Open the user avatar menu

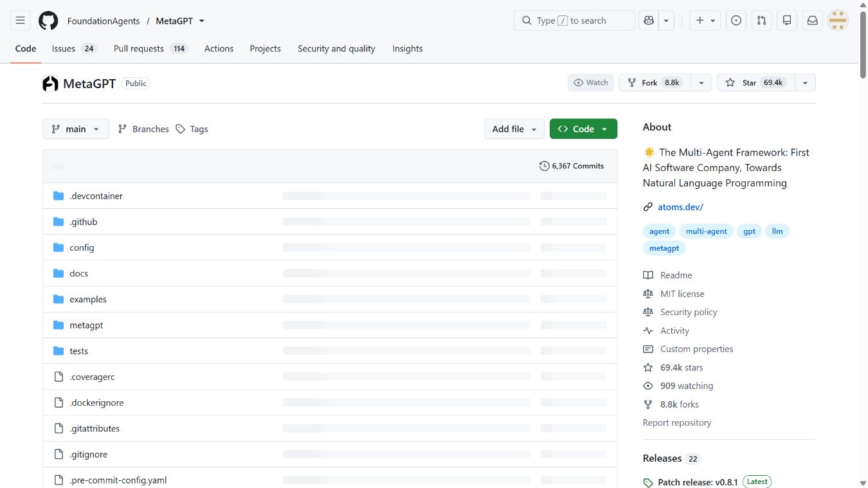coord(838,21)
